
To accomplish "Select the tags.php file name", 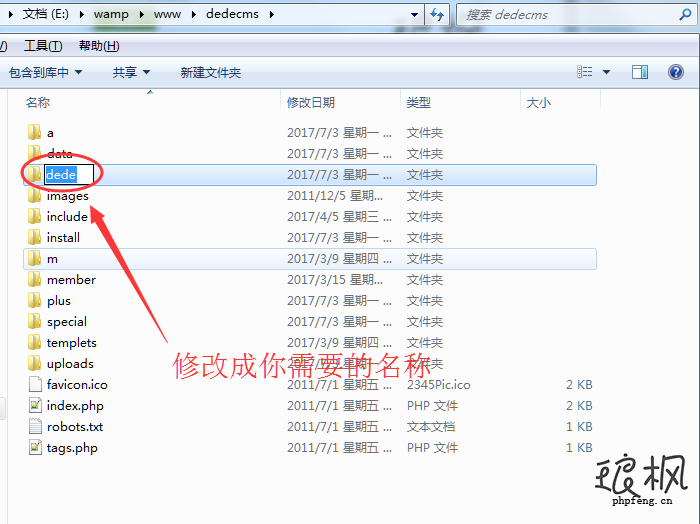I will [72, 448].
